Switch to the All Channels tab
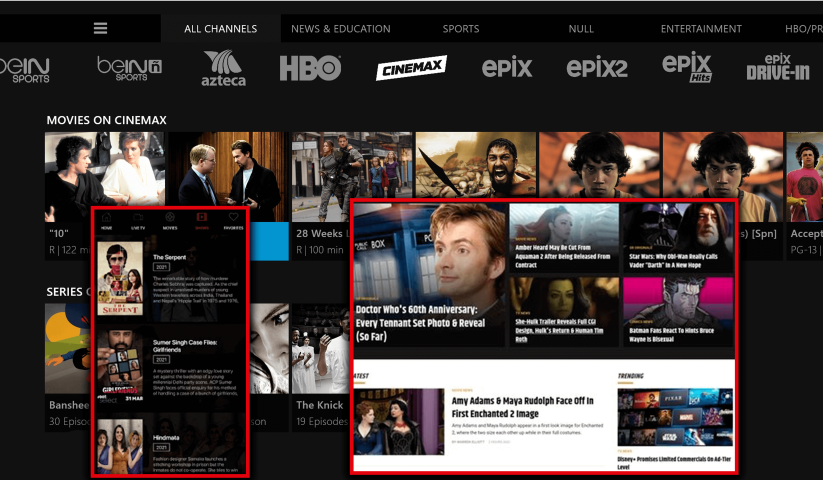The width and height of the screenshot is (823, 480). (220, 28)
